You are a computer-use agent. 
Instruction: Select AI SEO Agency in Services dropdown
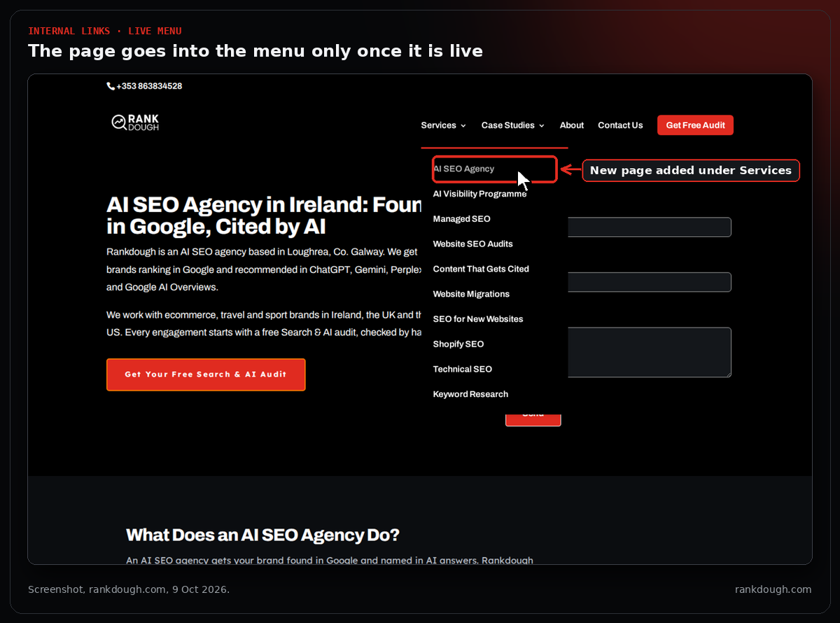(463, 169)
